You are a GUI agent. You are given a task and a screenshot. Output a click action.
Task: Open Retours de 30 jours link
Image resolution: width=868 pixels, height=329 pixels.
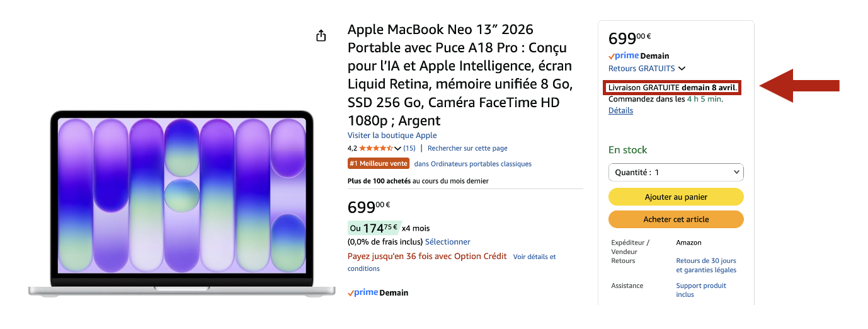click(x=705, y=261)
